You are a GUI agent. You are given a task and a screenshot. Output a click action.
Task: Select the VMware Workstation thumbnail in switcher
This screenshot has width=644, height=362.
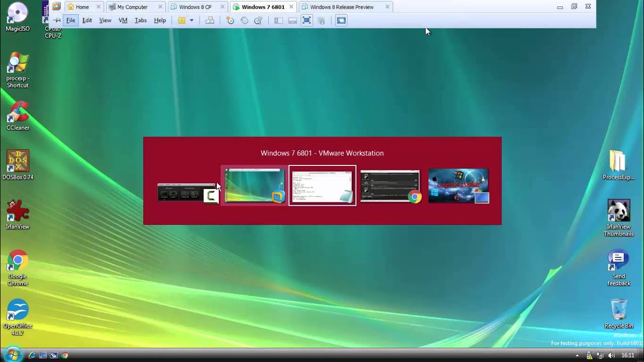click(255, 186)
